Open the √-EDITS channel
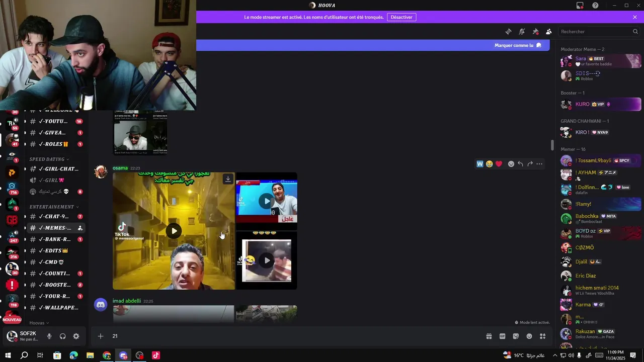The height and width of the screenshot is (362, 644). [x=55, y=250]
